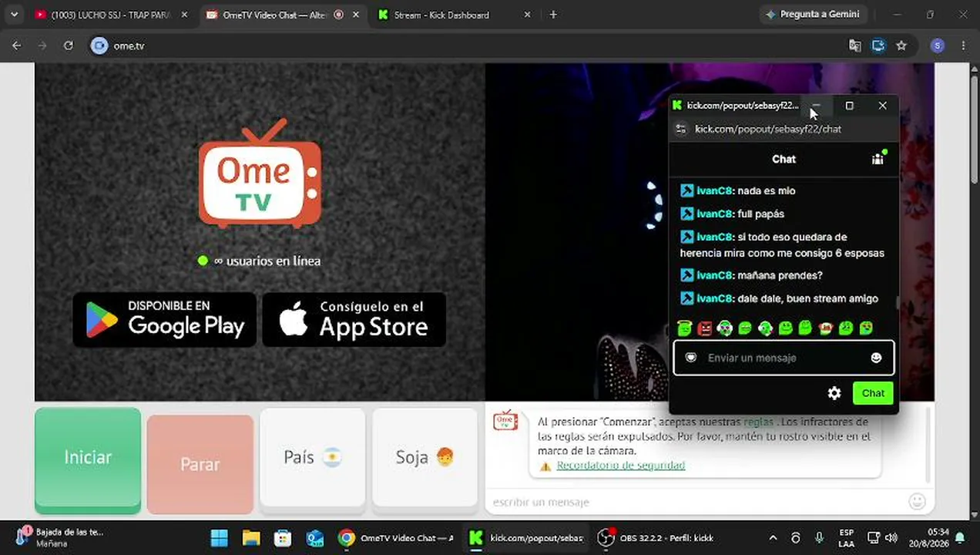
Task: Click the green Iniciar button
Action: pyautogui.click(x=88, y=459)
